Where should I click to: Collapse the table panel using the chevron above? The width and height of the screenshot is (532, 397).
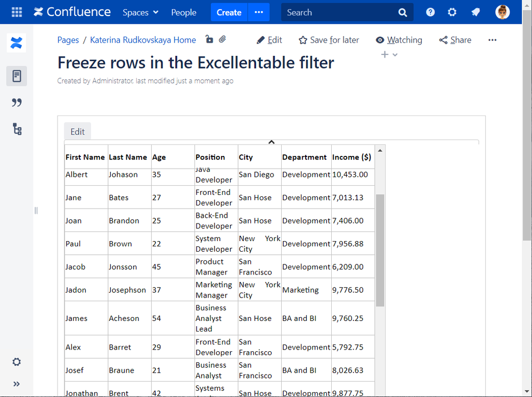click(271, 142)
